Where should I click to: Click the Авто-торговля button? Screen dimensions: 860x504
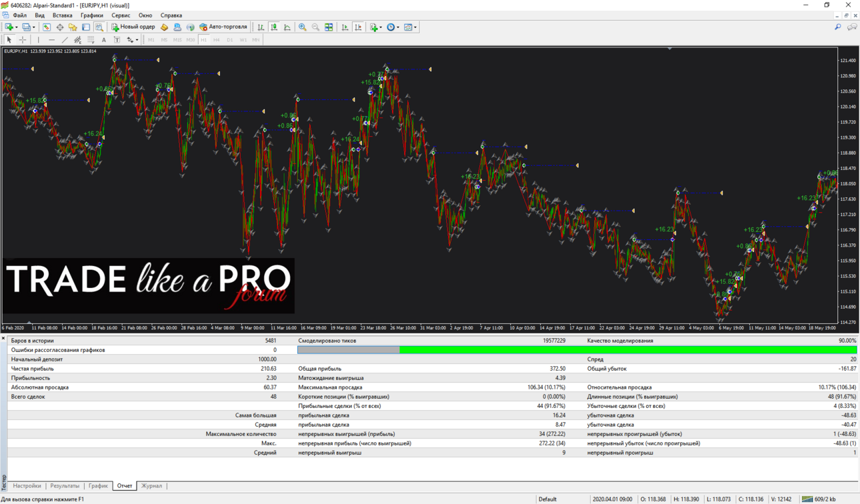[x=223, y=27]
